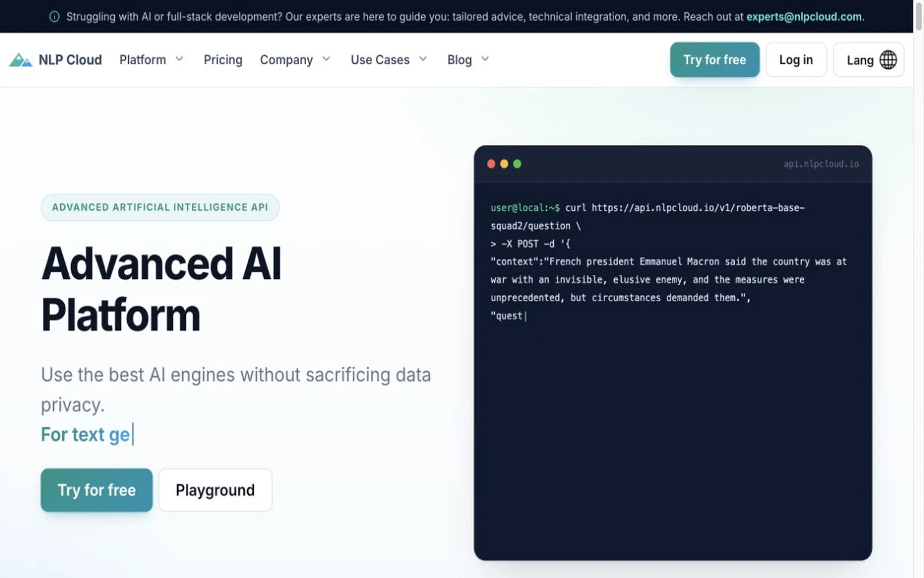
Task: Click the experts@nlpcloud.com email link
Action: (804, 17)
